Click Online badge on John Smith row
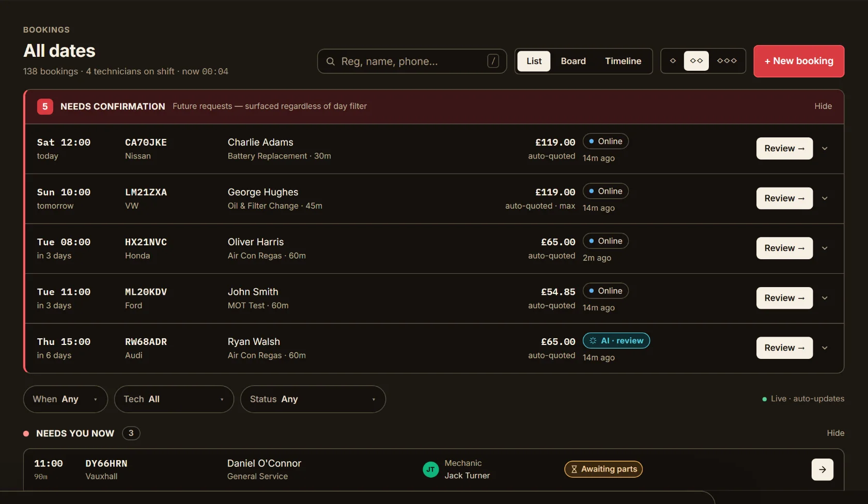868x504 pixels. [606, 291]
